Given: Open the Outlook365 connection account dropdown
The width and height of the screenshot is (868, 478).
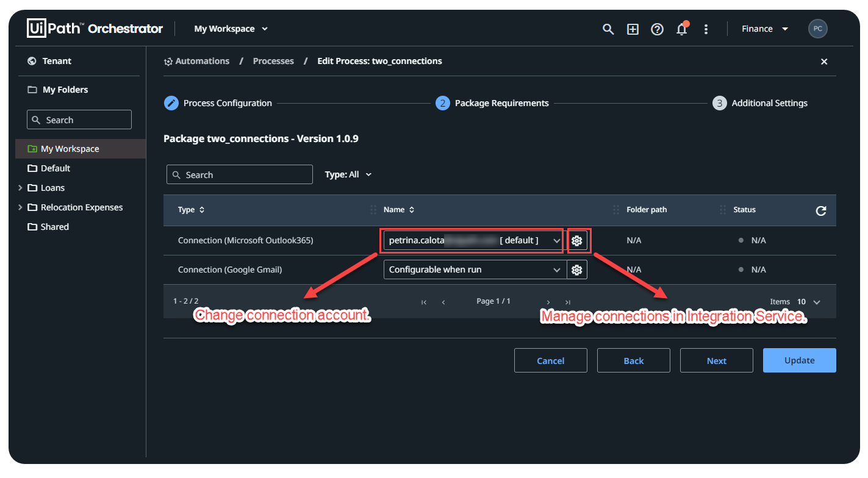Looking at the screenshot, I should 473,241.
